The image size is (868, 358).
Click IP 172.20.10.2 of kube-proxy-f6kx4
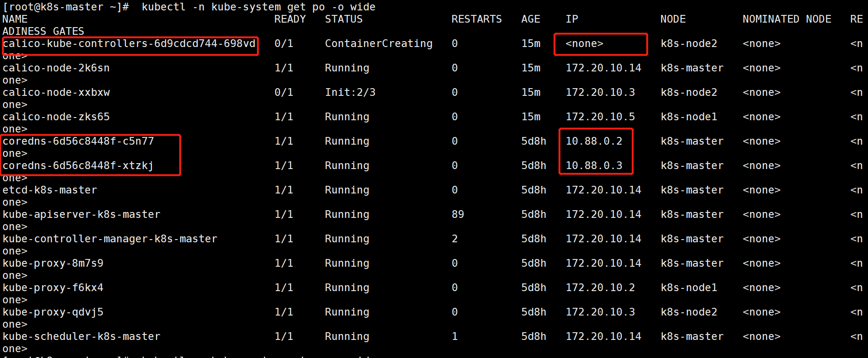pos(600,287)
